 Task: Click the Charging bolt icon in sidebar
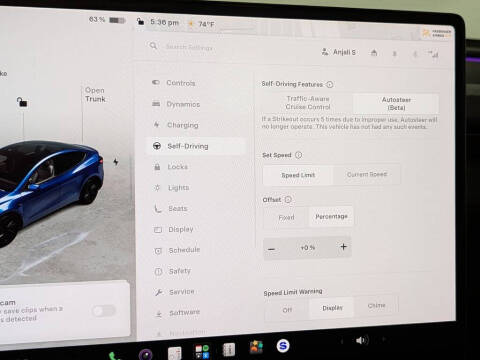coord(156,124)
